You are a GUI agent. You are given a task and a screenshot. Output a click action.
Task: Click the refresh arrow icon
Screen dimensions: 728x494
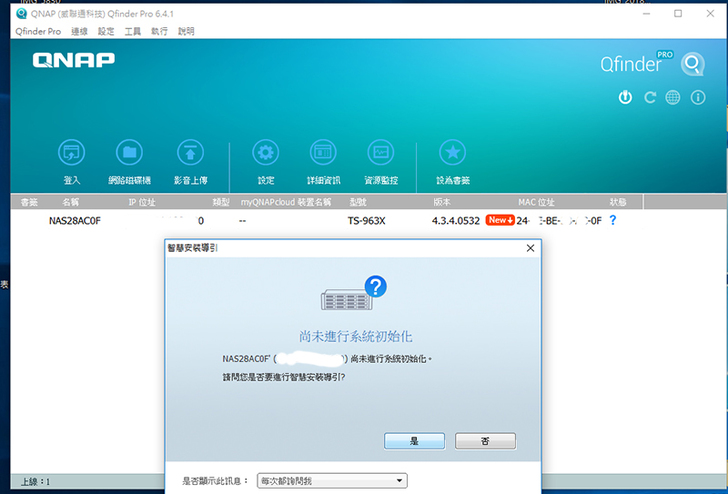point(650,98)
